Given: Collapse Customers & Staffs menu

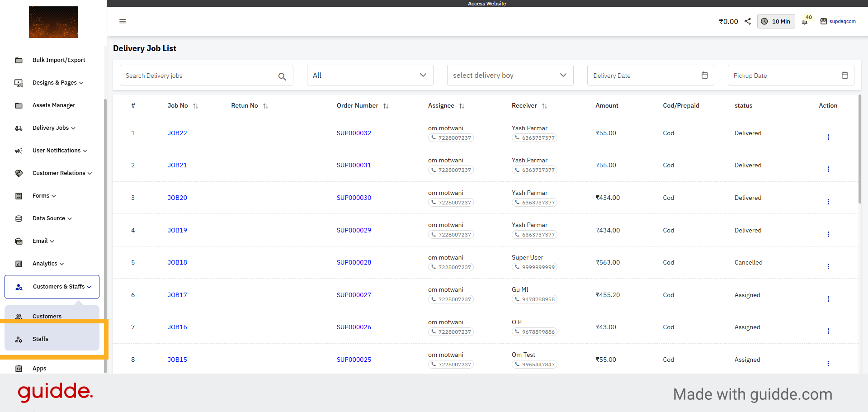Looking at the screenshot, I should (52, 287).
